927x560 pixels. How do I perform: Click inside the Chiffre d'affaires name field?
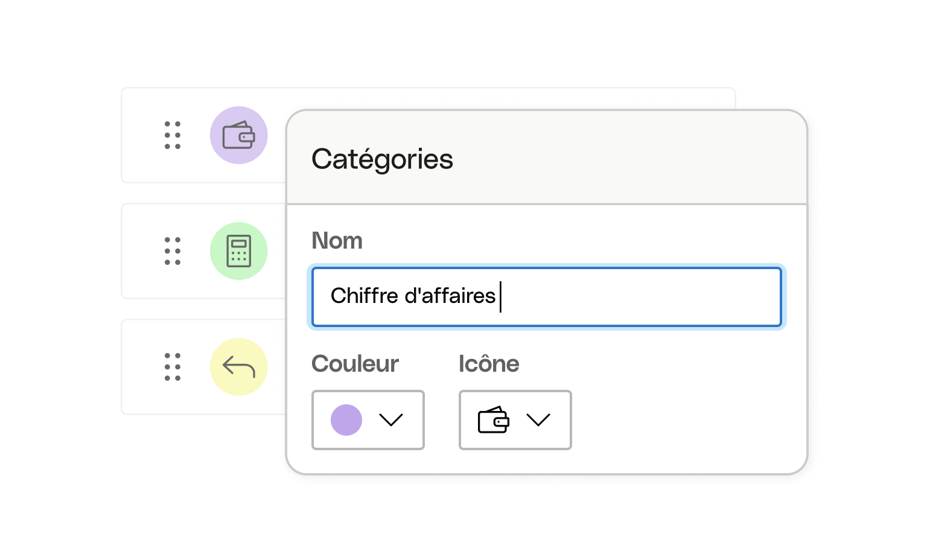546,297
